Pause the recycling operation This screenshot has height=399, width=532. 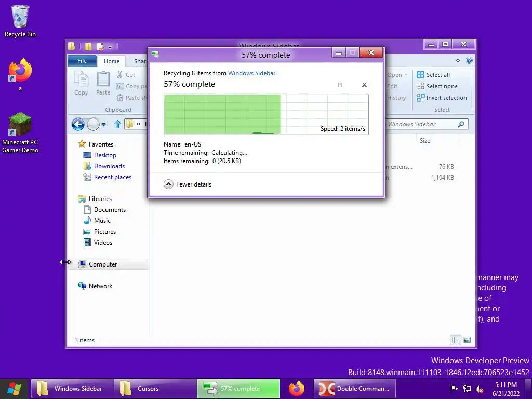(x=340, y=85)
